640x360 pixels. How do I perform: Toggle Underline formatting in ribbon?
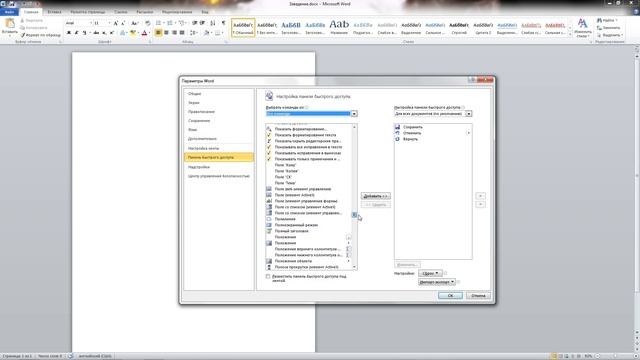[84, 33]
